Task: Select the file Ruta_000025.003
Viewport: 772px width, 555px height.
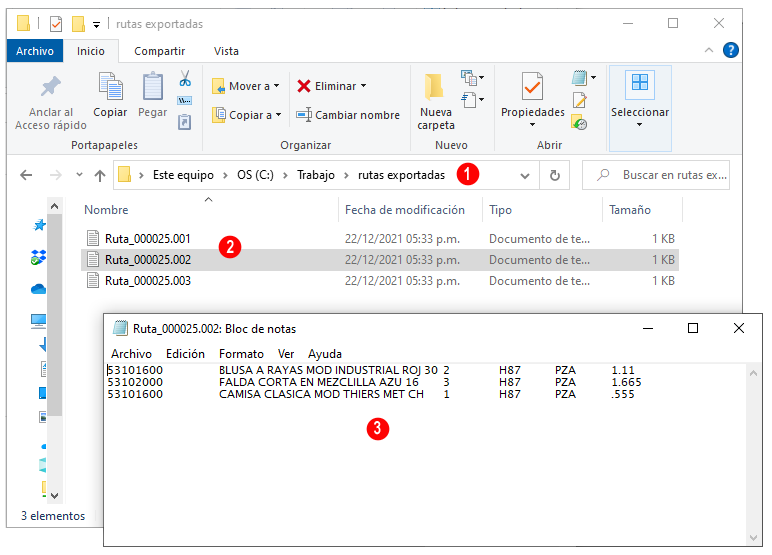Action: pos(380,281)
